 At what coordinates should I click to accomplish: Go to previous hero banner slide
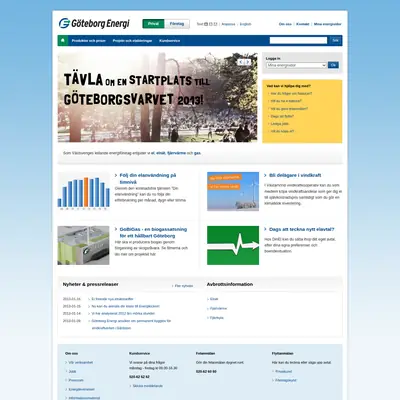[241, 62]
